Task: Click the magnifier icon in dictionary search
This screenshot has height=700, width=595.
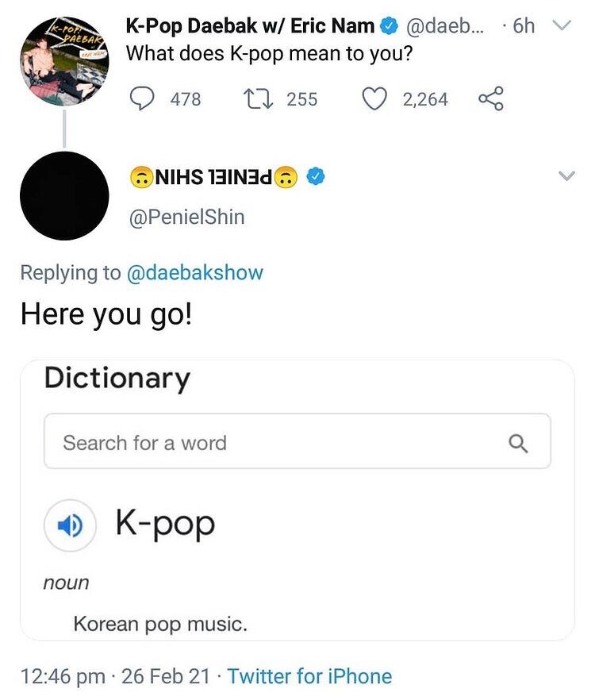Action: (518, 444)
